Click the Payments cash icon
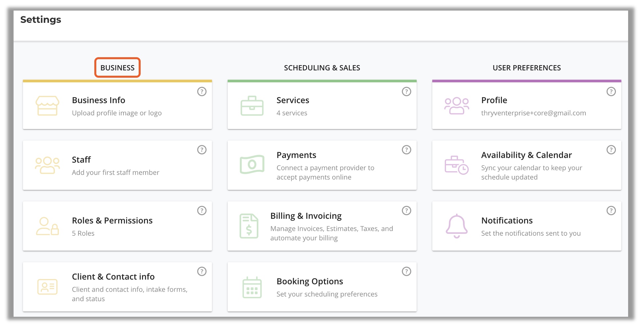The height and width of the screenshot is (326, 644). (x=252, y=164)
